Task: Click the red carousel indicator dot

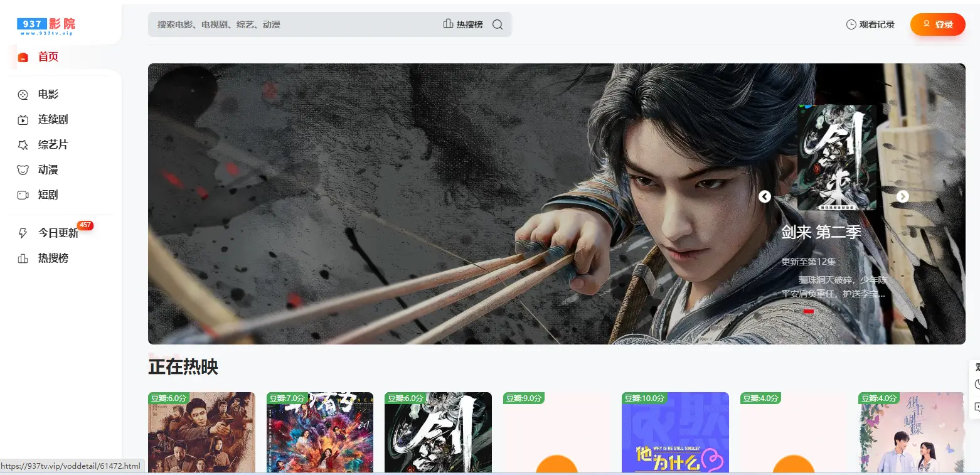Action: pos(808,311)
